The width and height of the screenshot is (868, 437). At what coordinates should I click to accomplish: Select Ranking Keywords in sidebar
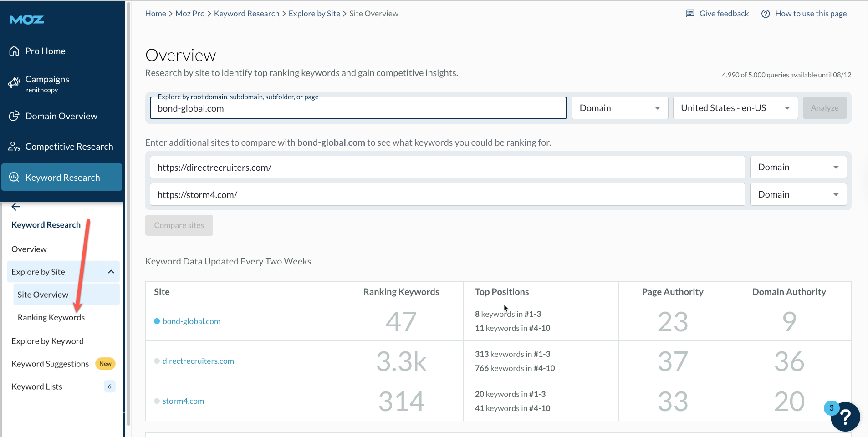(x=51, y=317)
